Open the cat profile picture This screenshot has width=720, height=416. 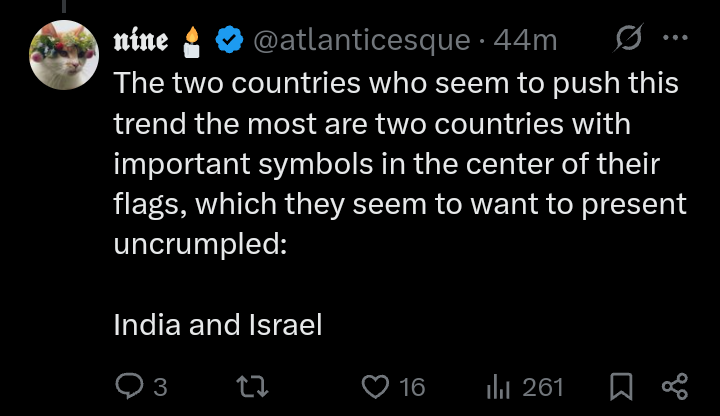click(x=64, y=54)
